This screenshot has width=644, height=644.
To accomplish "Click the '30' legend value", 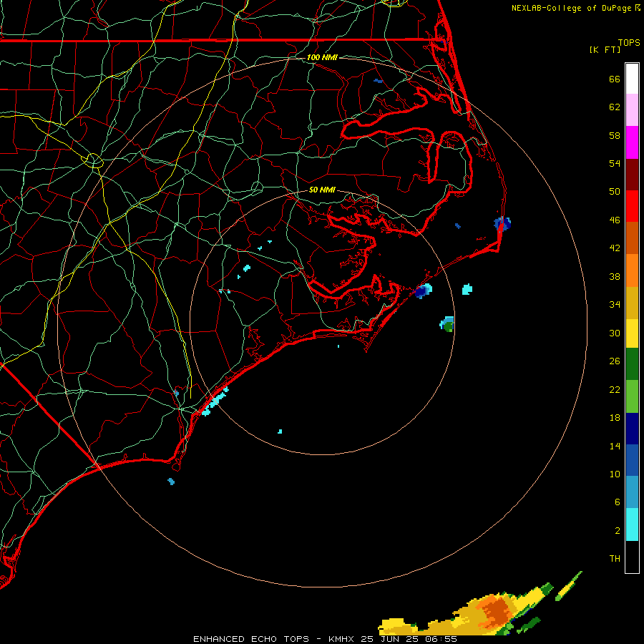I will pyautogui.click(x=615, y=333).
